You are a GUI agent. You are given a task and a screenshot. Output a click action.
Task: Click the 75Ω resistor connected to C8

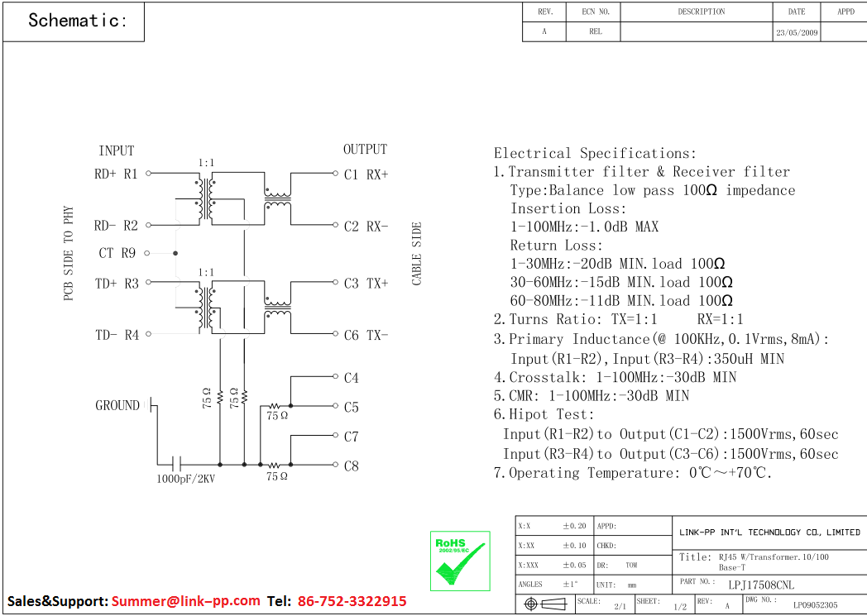pos(275,465)
